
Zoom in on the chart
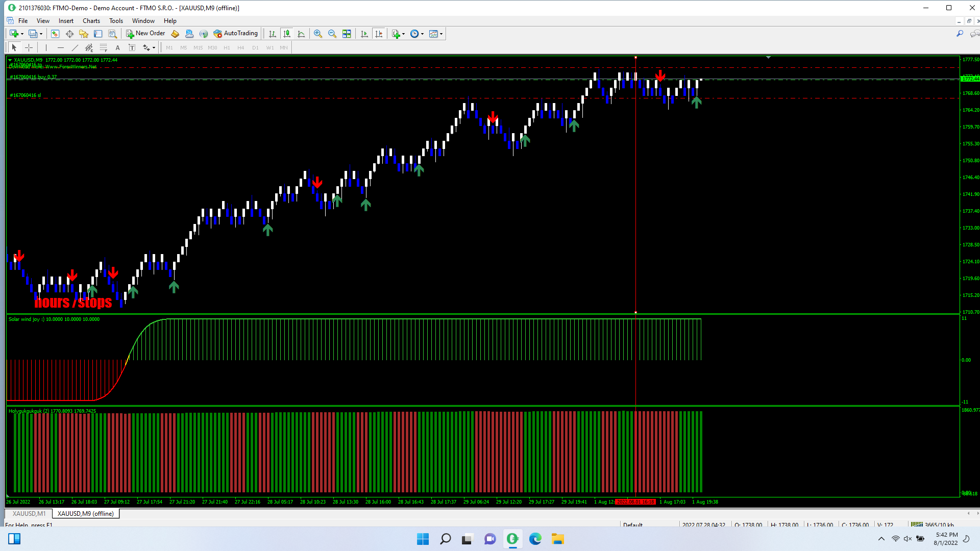click(318, 34)
